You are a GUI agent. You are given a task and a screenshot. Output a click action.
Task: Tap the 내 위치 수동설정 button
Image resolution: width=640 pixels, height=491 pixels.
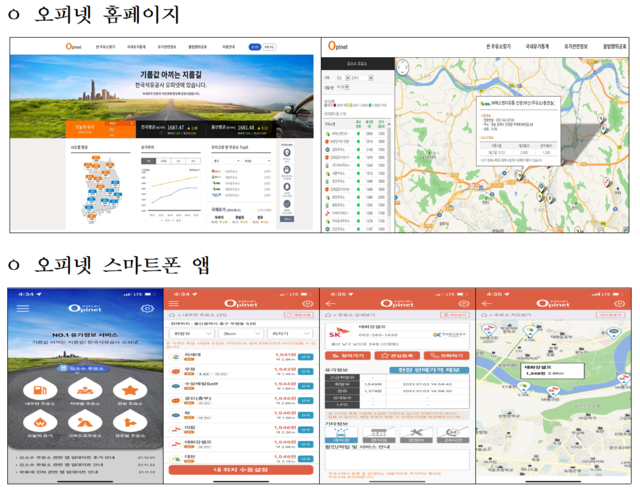click(241, 470)
